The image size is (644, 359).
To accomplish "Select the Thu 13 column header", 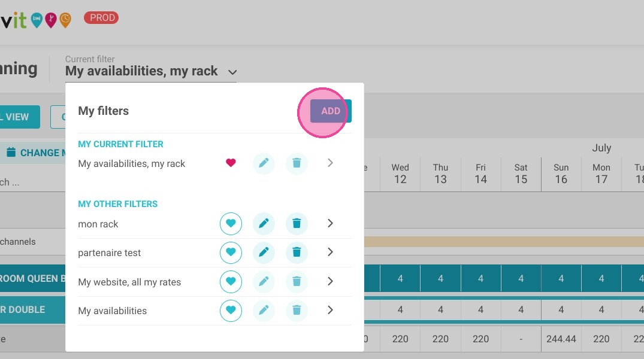I will [x=440, y=174].
